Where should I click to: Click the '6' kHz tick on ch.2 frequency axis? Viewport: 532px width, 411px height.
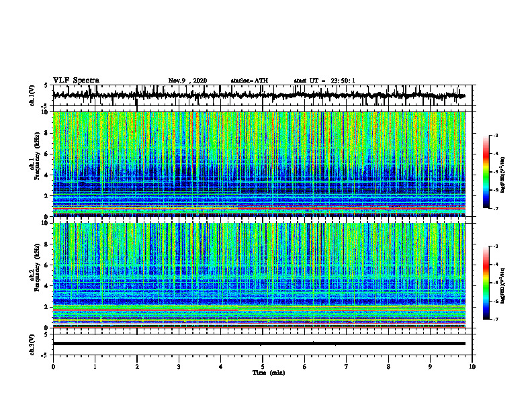coord(48,265)
